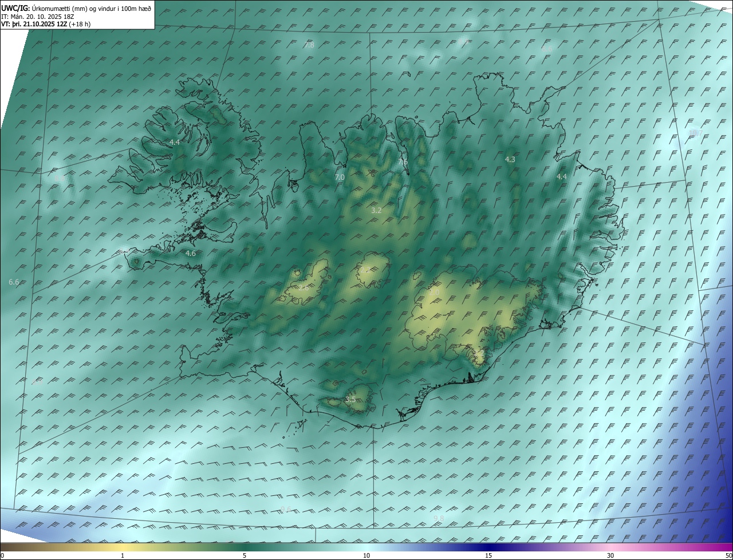
Task: Click the 15 mark on the color scale
Action: tap(488, 556)
